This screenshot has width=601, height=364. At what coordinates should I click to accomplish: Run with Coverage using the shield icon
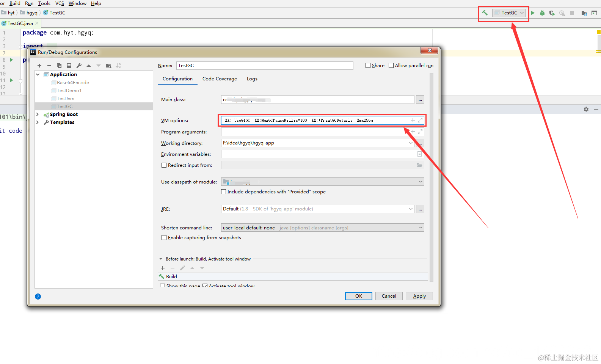coord(552,13)
